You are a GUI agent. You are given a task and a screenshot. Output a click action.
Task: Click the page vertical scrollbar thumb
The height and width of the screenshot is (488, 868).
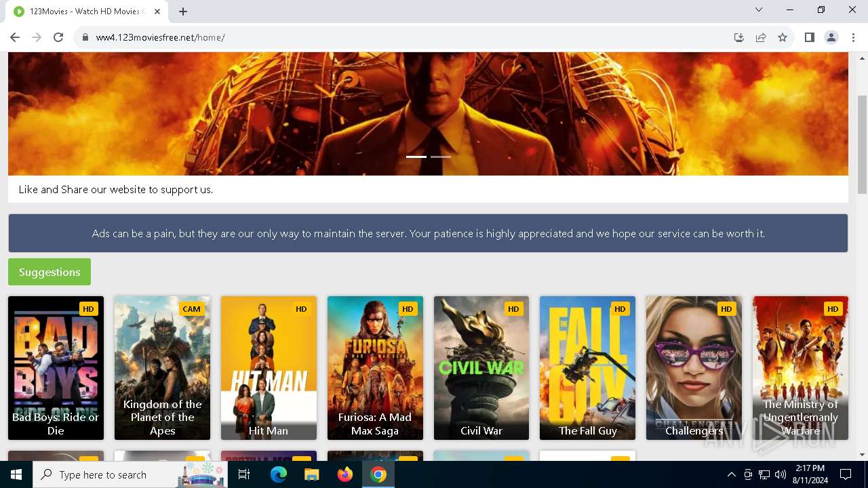[863, 144]
